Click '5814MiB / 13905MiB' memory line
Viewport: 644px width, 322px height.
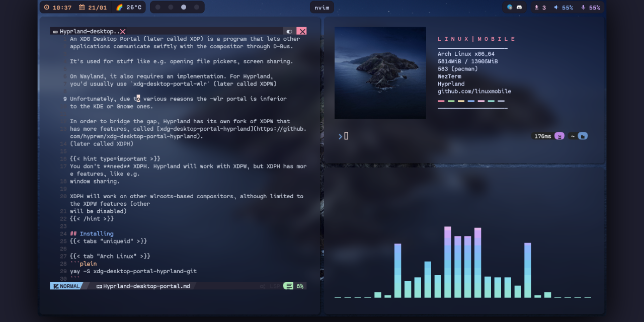[468, 61]
